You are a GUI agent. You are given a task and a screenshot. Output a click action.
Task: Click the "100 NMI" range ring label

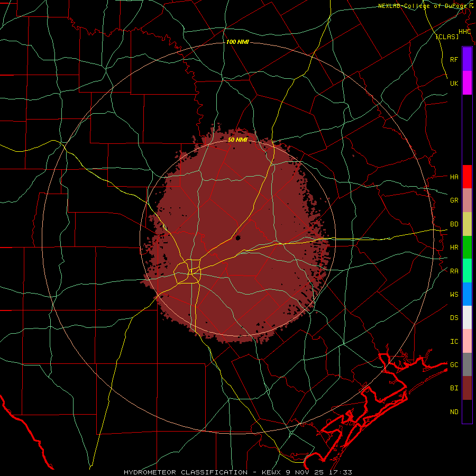point(237,42)
